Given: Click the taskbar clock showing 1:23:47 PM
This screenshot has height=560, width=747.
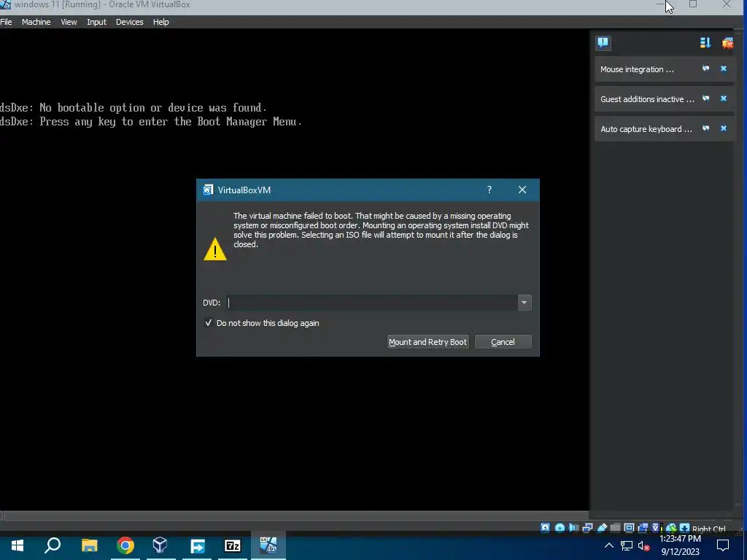Looking at the screenshot, I should [680, 539].
